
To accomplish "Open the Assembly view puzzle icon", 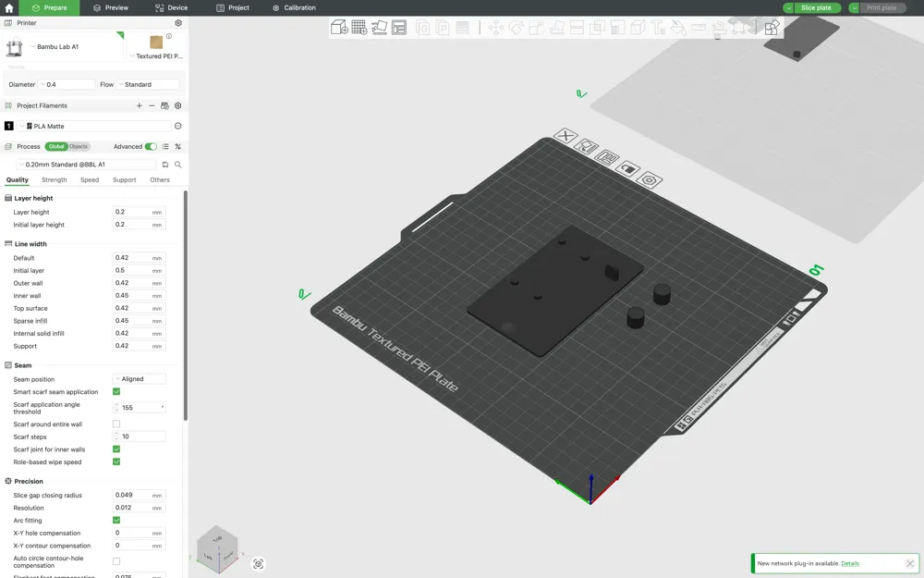I will [772, 28].
